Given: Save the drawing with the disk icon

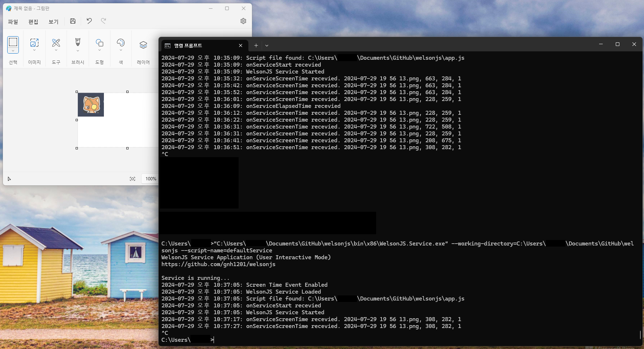Looking at the screenshot, I should pyautogui.click(x=72, y=21).
